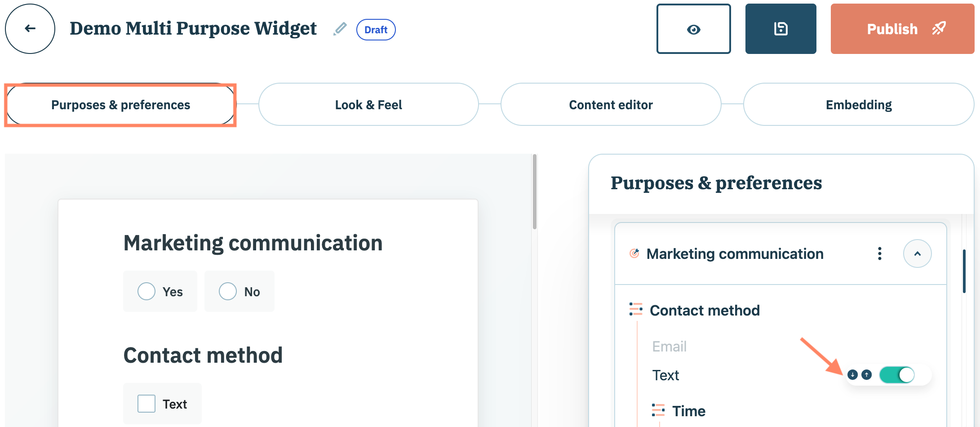The image size is (980, 427).
Task: Click the back arrow button
Action: pyautogui.click(x=30, y=29)
